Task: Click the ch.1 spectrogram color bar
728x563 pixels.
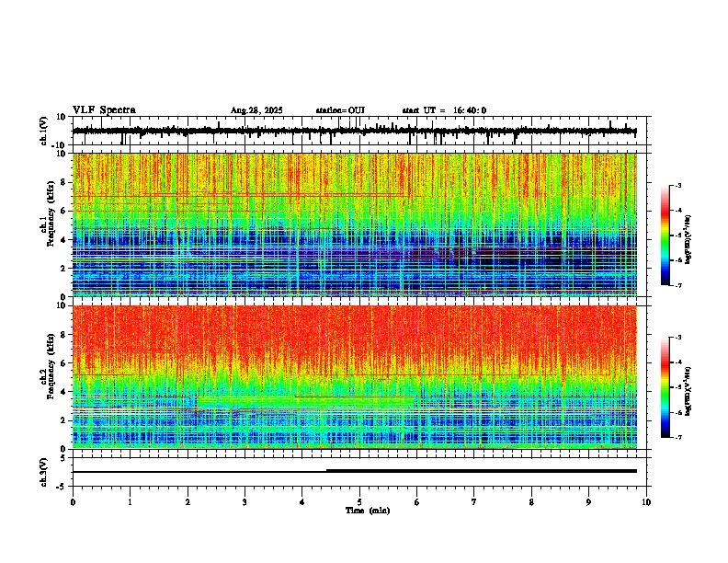Action: [x=665, y=236]
